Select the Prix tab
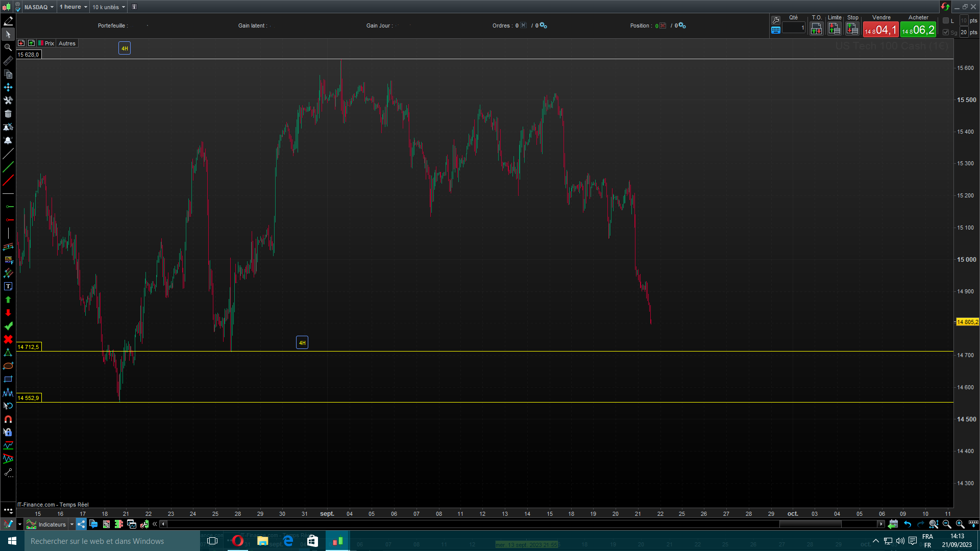980x551 pixels. tap(47, 43)
